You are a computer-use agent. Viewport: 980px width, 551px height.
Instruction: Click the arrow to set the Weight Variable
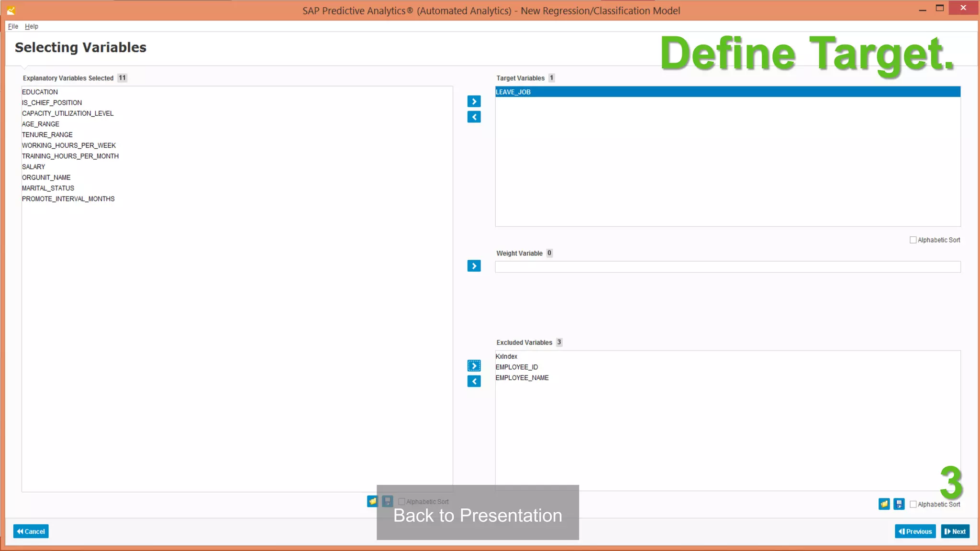(x=474, y=266)
